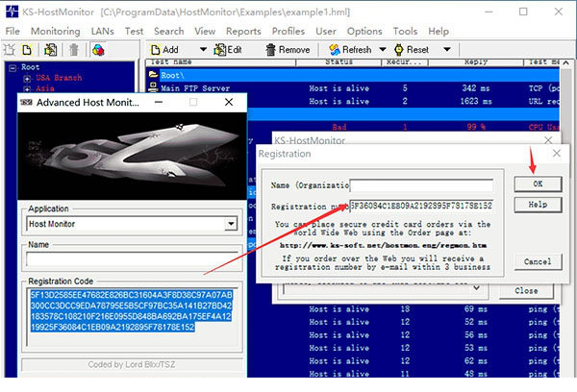Click OK in Registration dialog
Screen dimensions: 577x392
coord(538,184)
